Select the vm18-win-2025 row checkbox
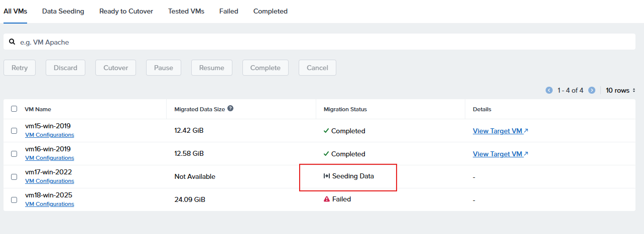This screenshot has height=234, width=644. coord(14,200)
